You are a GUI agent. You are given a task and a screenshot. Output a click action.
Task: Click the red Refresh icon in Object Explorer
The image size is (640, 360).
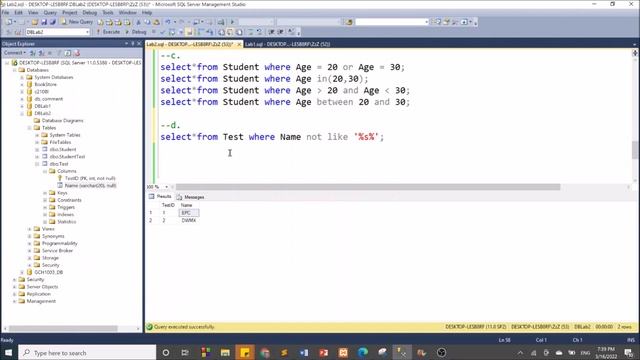[77, 53]
